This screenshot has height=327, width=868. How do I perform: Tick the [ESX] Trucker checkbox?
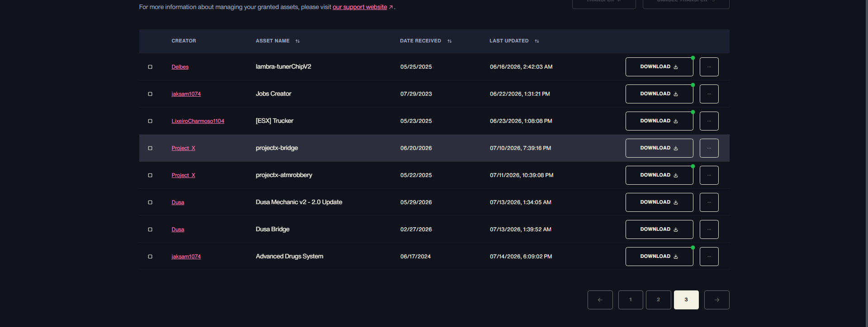coord(150,121)
